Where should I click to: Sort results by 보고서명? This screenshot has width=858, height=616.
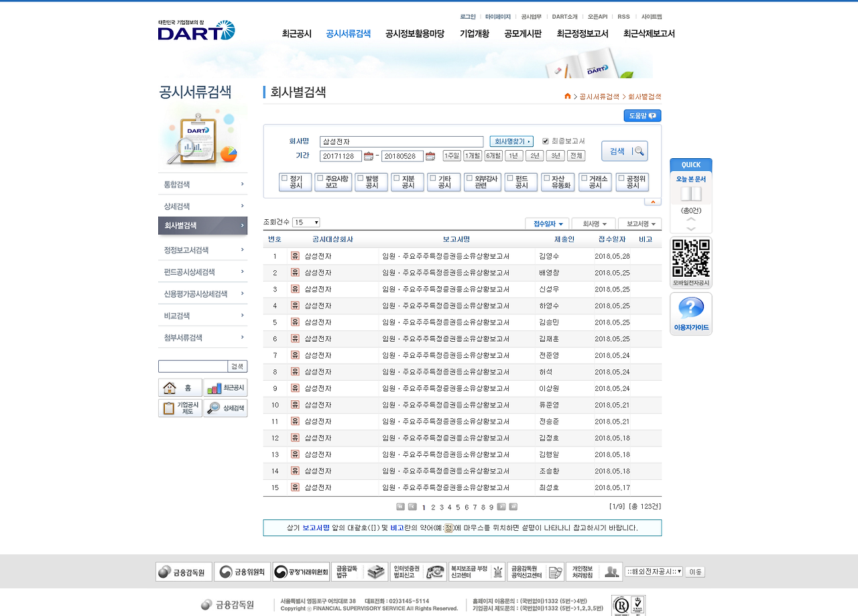(x=639, y=224)
